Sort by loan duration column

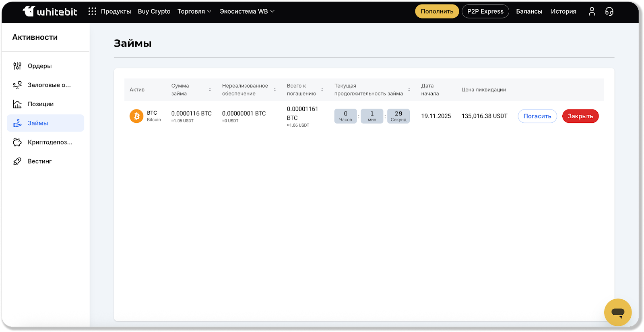click(409, 90)
